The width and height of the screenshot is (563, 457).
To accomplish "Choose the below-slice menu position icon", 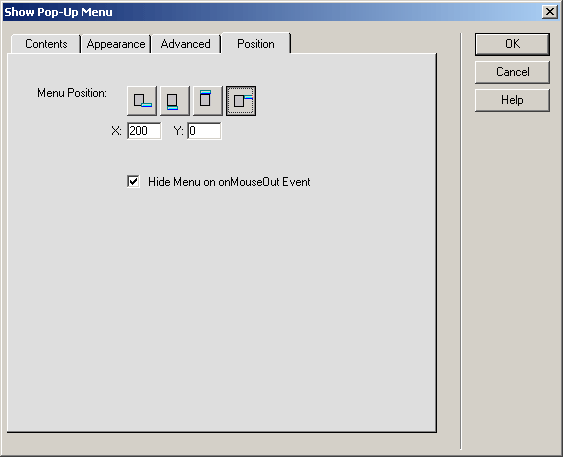I will click(x=175, y=101).
